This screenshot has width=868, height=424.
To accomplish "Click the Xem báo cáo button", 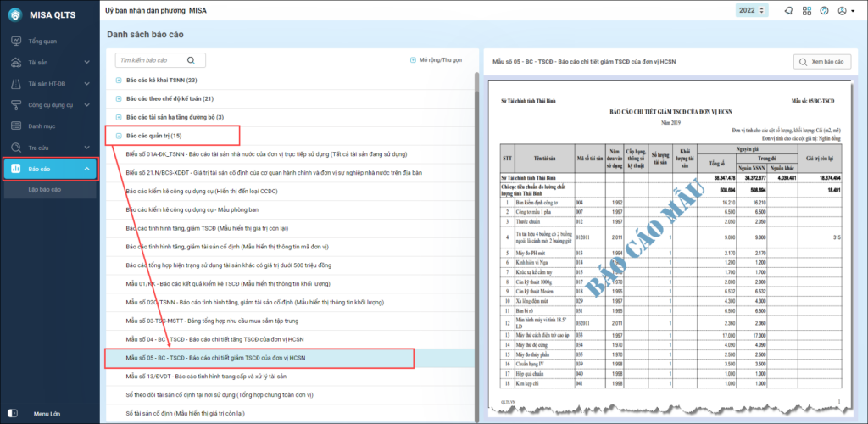I will tap(822, 62).
